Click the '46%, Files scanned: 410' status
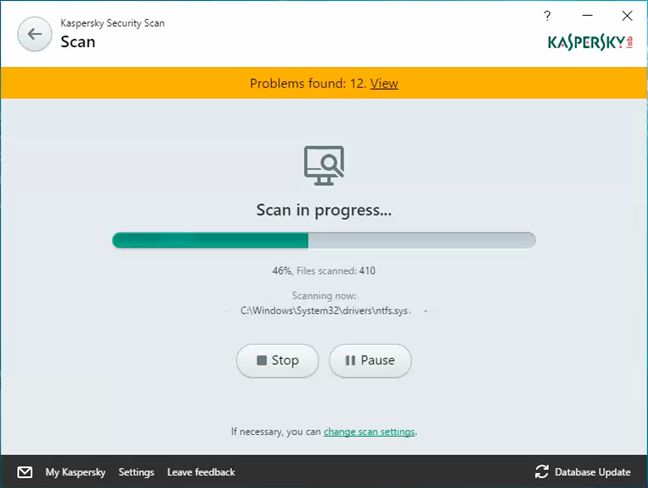The width and height of the screenshot is (648, 488). [x=324, y=271]
